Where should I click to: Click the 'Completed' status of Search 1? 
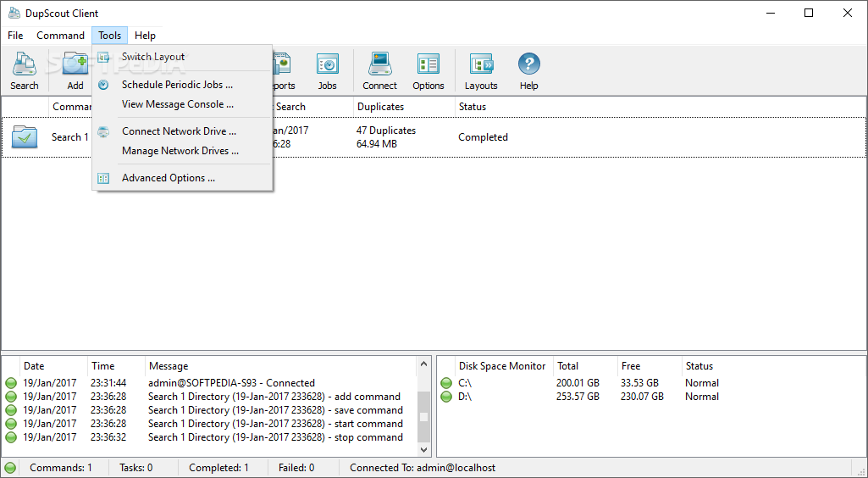pyautogui.click(x=483, y=137)
